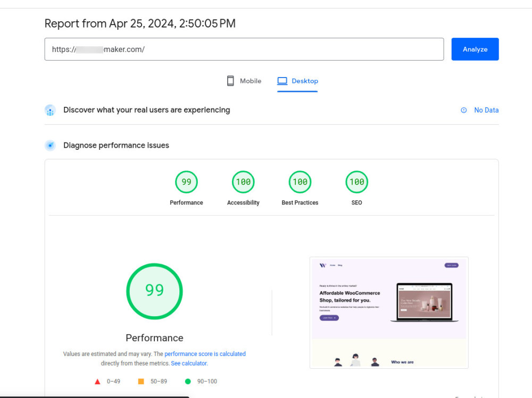
Task: Click the mobile phone icon
Action: [230, 81]
